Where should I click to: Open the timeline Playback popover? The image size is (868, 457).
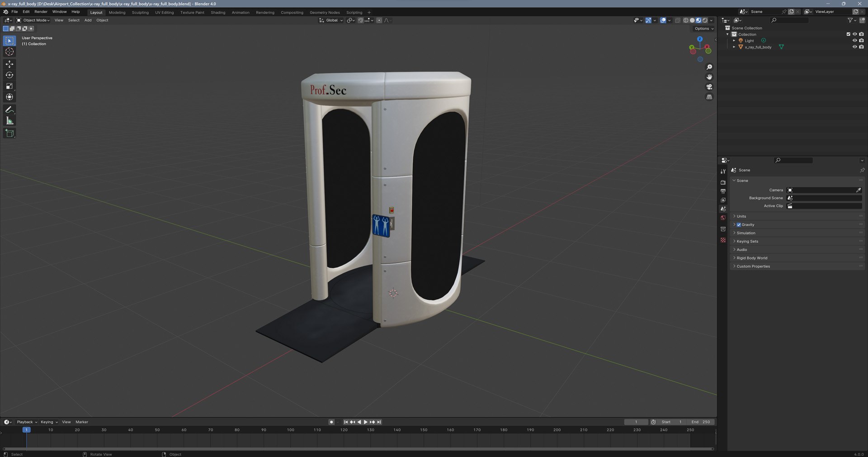(x=27, y=422)
